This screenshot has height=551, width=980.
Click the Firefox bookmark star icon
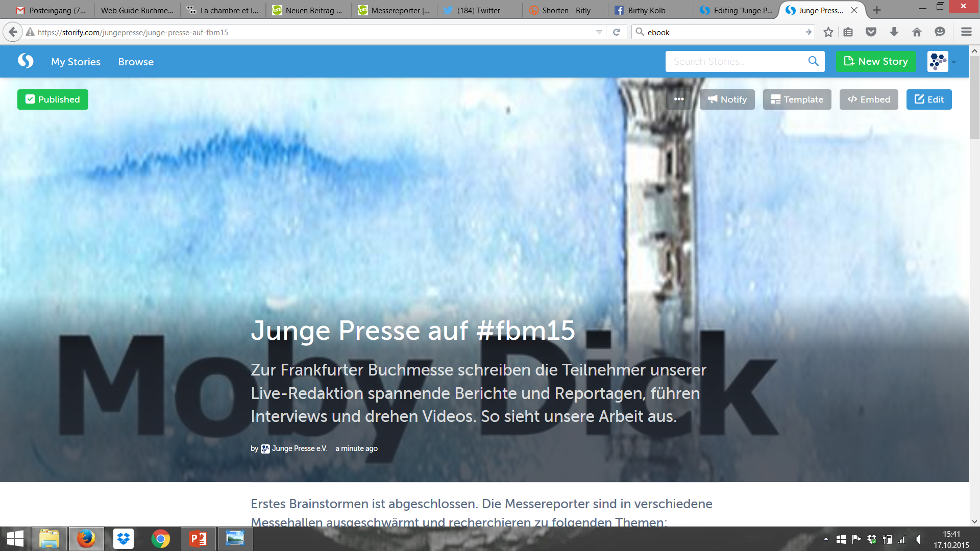pyautogui.click(x=828, y=32)
